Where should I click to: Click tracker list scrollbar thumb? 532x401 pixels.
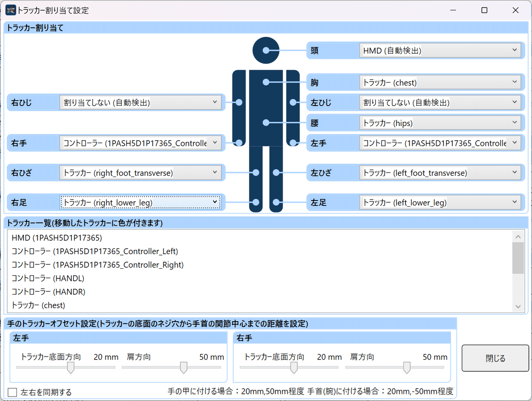pos(518,258)
